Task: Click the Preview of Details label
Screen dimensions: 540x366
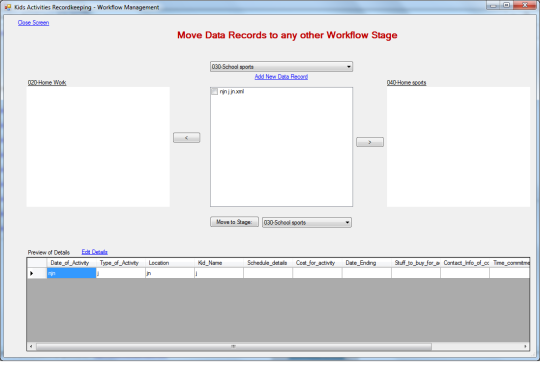Action: (x=49, y=252)
